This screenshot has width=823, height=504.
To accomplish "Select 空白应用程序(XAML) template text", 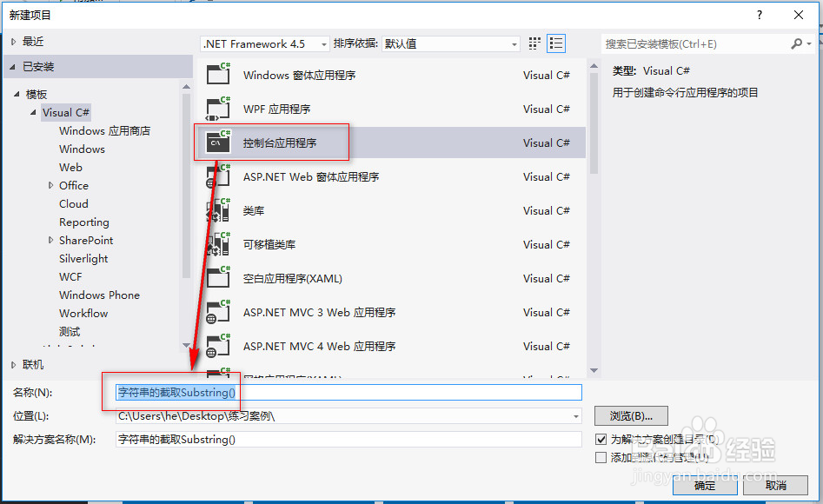I will 292,279.
